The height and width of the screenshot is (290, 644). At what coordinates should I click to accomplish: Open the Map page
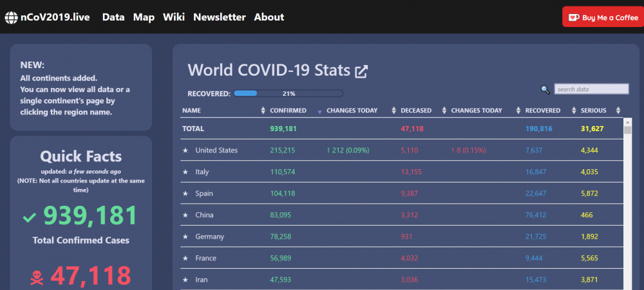pos(144,17)
